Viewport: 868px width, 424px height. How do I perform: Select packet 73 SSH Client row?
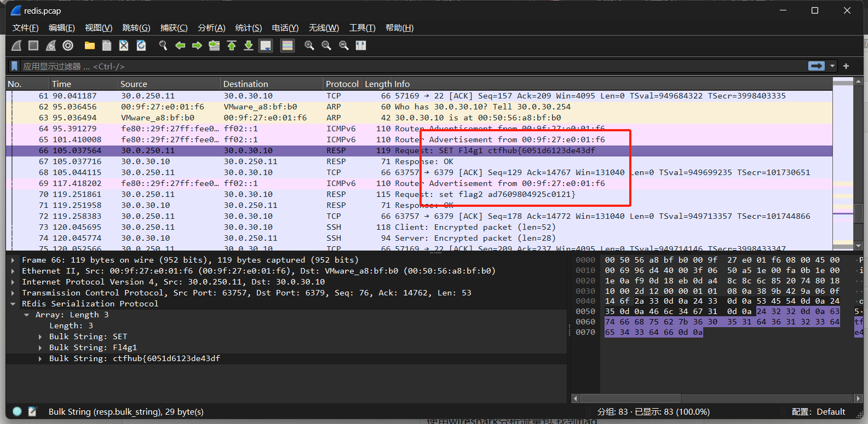[419, 227]
